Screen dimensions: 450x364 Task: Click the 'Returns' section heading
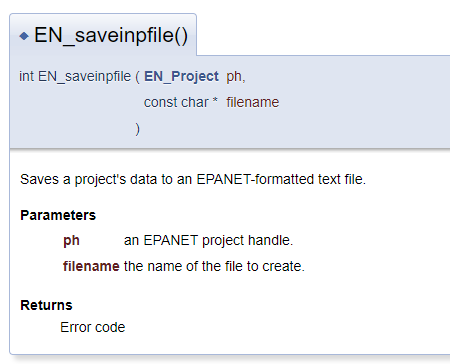coord(46,305)
